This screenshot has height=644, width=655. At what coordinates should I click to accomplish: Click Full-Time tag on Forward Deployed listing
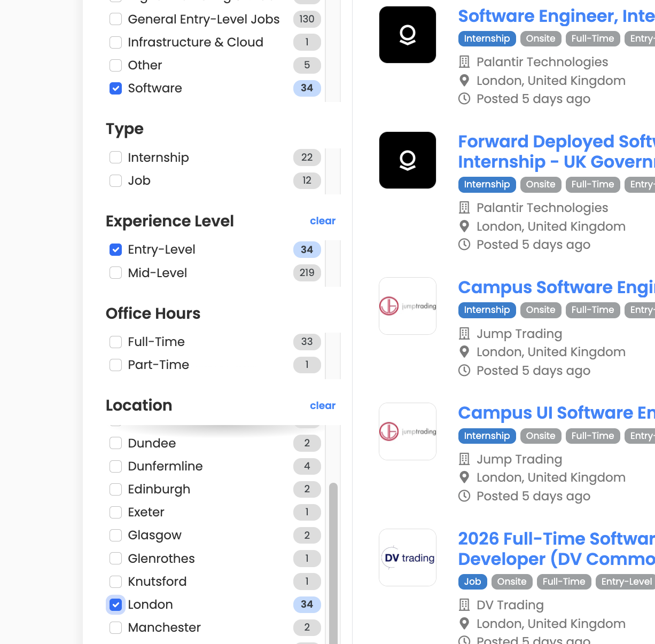[x=592, y=184]
